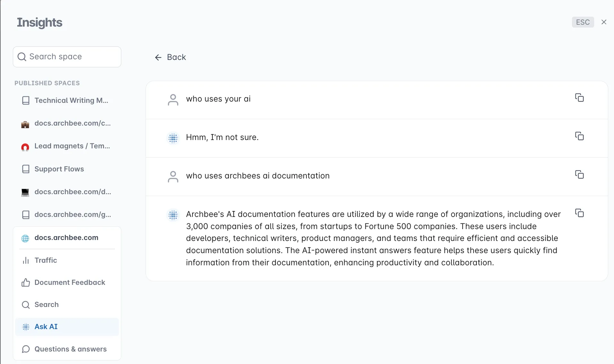Click the AI avatar beside the Archbee answer
Image resolution: width=614 pixels, height=364 pixels.
pyautogui.click(x=173, y=215)
